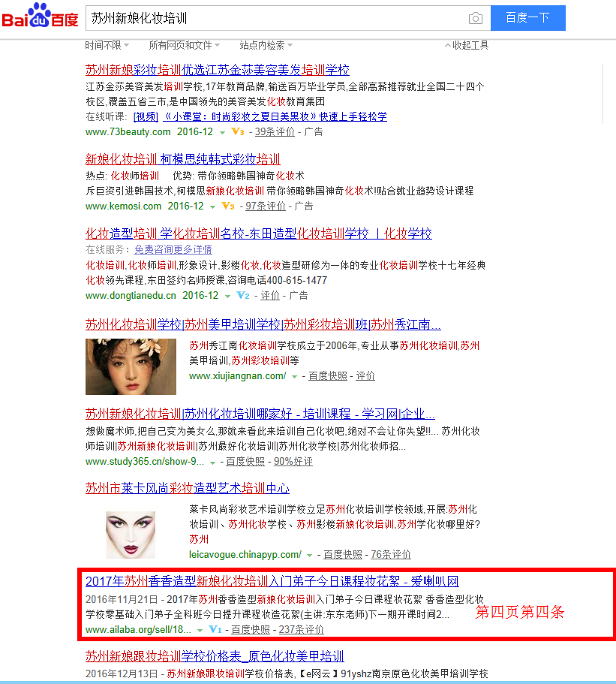
Task: Click the 百度一下 search button
Action: [528, 18]
